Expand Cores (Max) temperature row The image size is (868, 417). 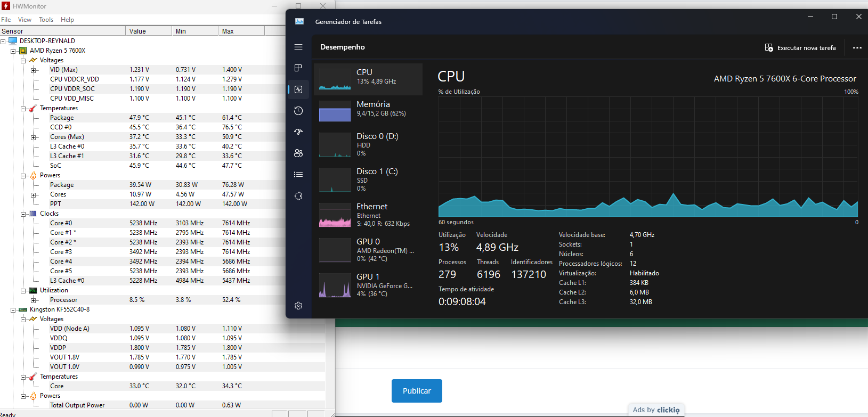(x=34, y=137)
